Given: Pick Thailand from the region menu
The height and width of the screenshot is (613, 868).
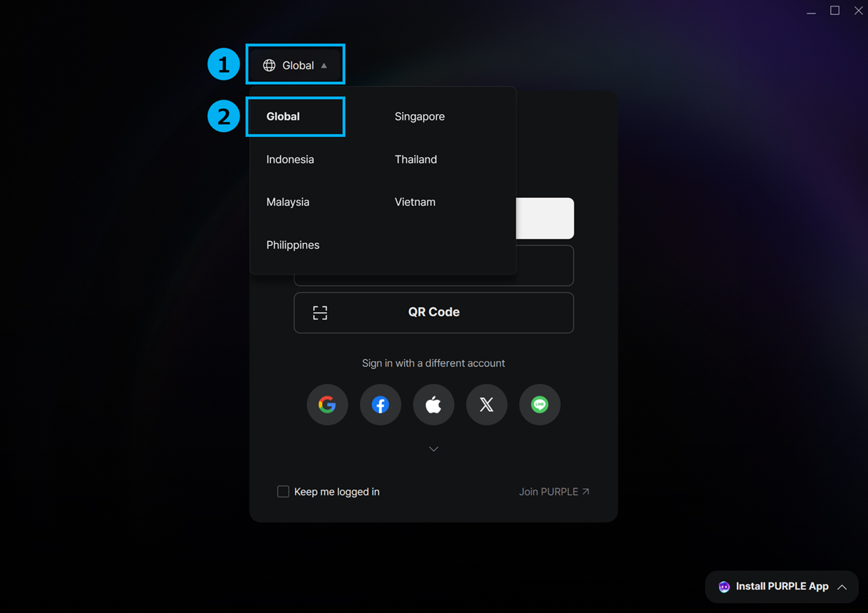Looking at the screenshot, I should click(415, 159).
